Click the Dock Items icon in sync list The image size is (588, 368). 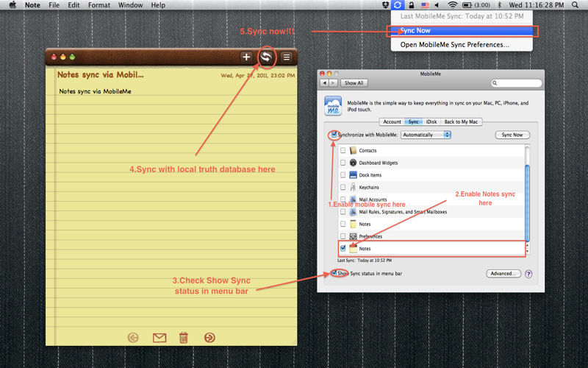click(353, 175)
